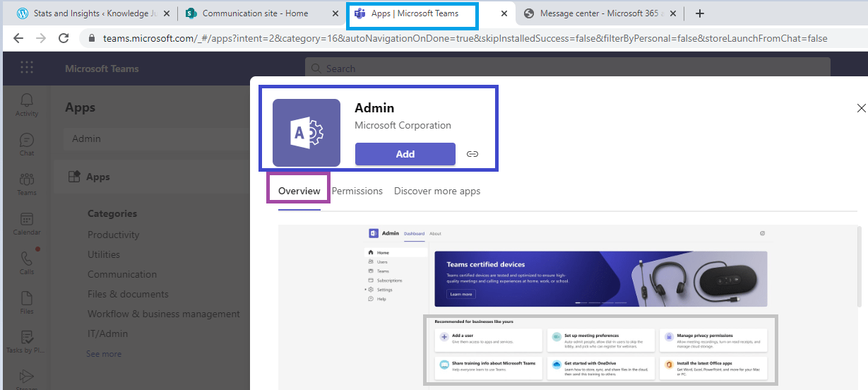
Task: Select Workflow & business management category
Action: click(x=164, y=314)
